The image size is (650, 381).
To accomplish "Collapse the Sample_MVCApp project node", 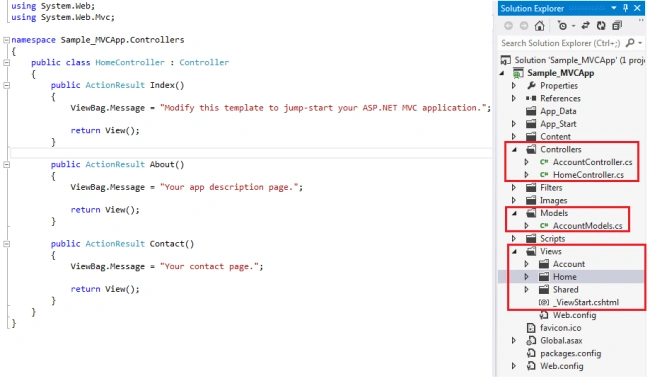I will [502, 73].
